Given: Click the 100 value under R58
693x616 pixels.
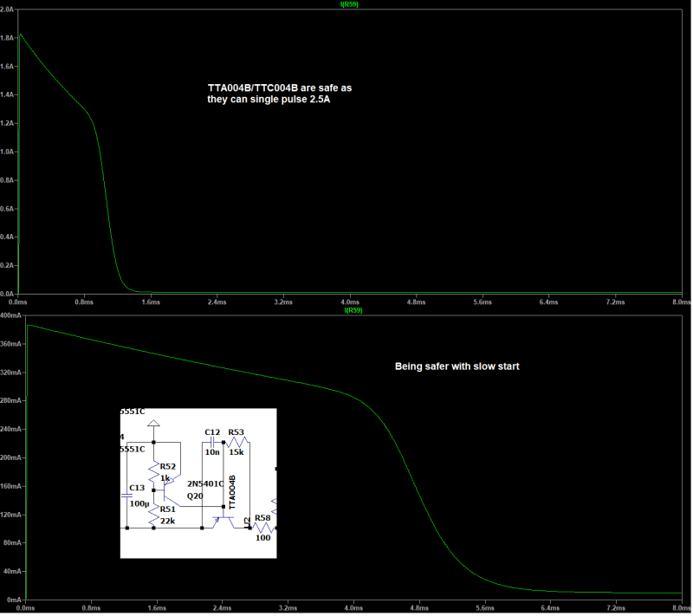Looking at the screenshot, I should pos(263,538).
